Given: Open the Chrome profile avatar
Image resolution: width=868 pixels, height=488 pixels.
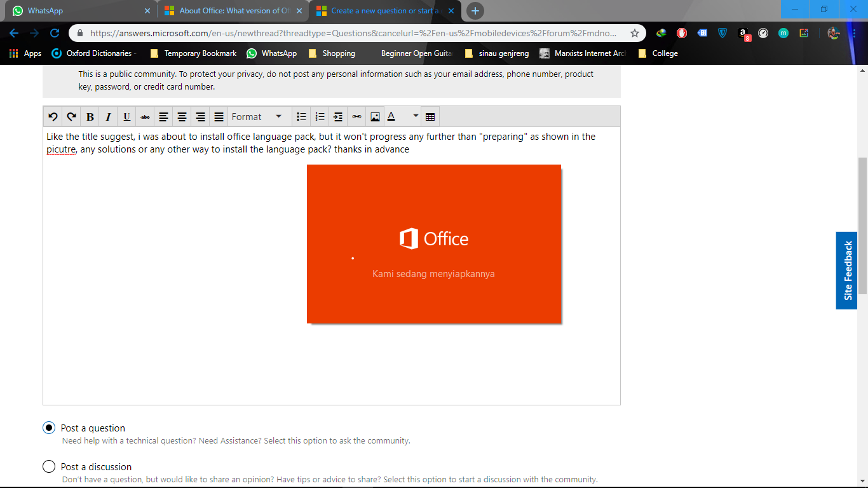Looking at the screenshot, I should [x=834, y=33].
